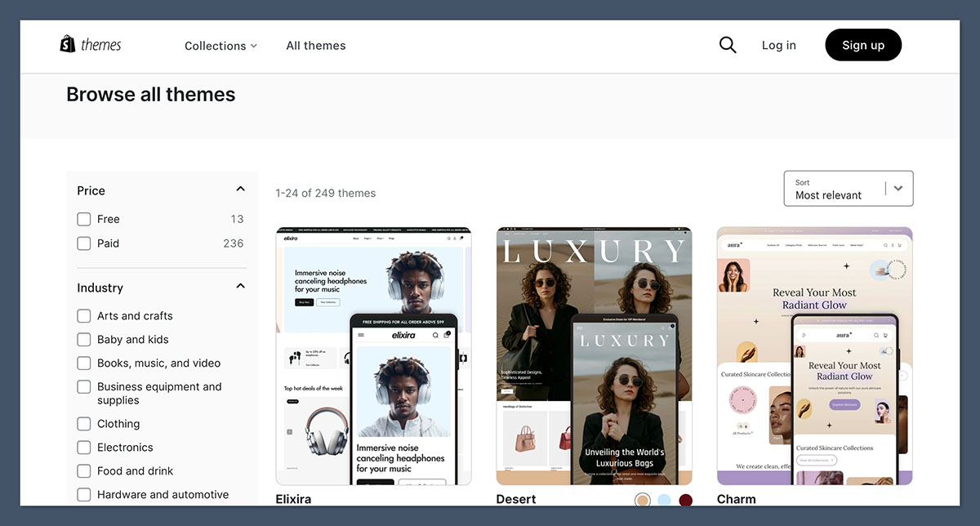This screenshot has width=980, height=526.
Task: Click the Sign up button
Action: pyautogui.click(x=863, y=45)
